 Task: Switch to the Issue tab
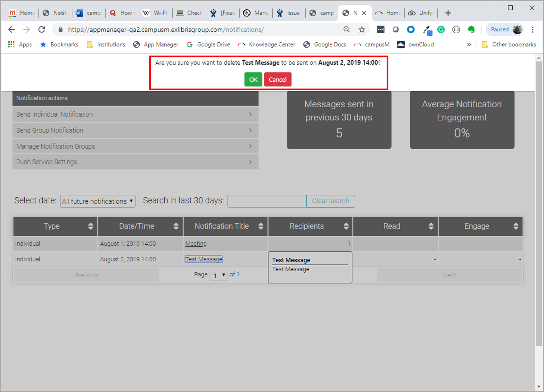(x=289, y=13)
